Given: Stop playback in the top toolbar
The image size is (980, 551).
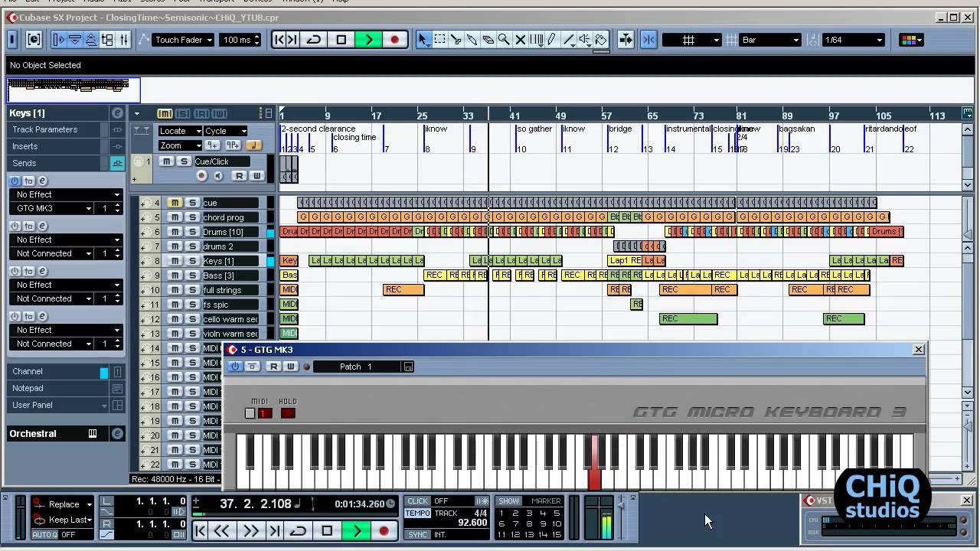Looking at the screenshot, I should coord(341,40).
